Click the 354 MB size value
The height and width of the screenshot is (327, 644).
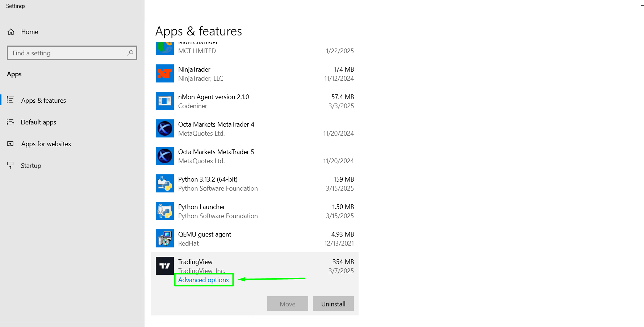pos(343,262)
